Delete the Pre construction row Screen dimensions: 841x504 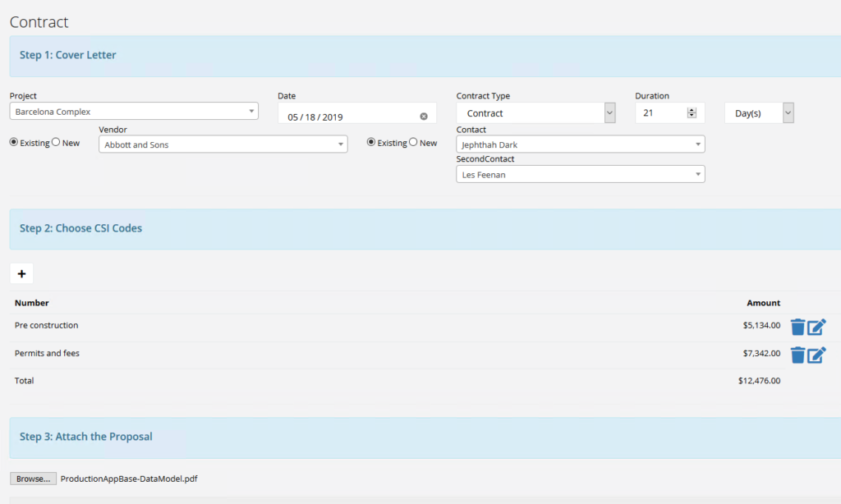click(x=797, y=327)
